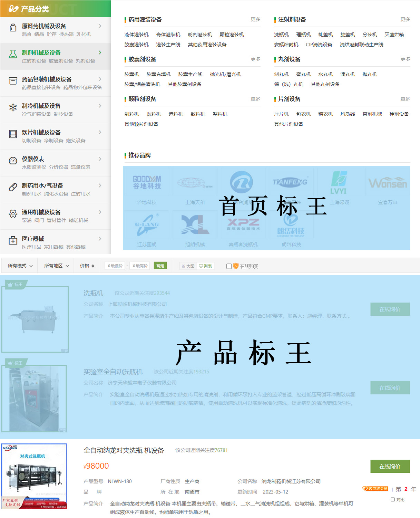Click the raw material machinery category icon
Viewport: 420px width, 518px height.
point(13,28)
